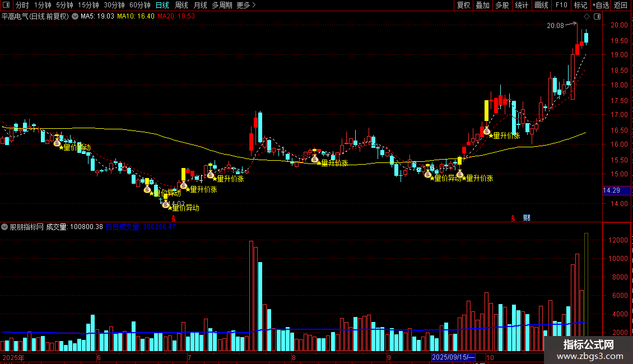Open the F10 company info

(x=561, y=5)
